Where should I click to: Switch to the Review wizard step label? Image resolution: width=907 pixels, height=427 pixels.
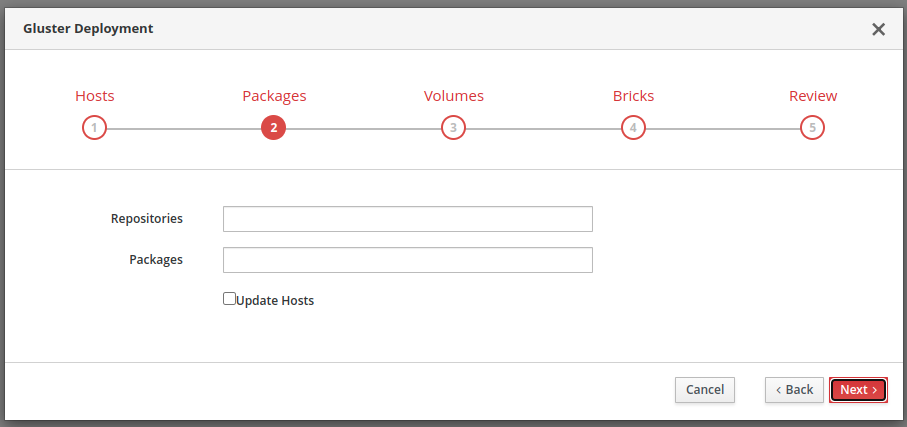click(812, 96)
